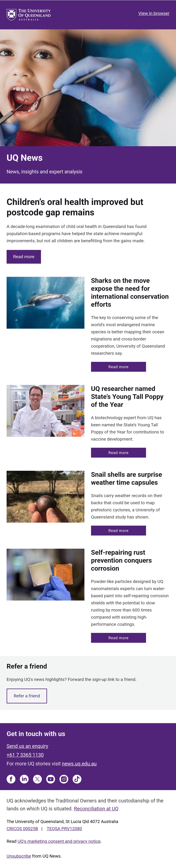Click the University of Queensland logo
The image size is (176, 868).
point(29,15)
